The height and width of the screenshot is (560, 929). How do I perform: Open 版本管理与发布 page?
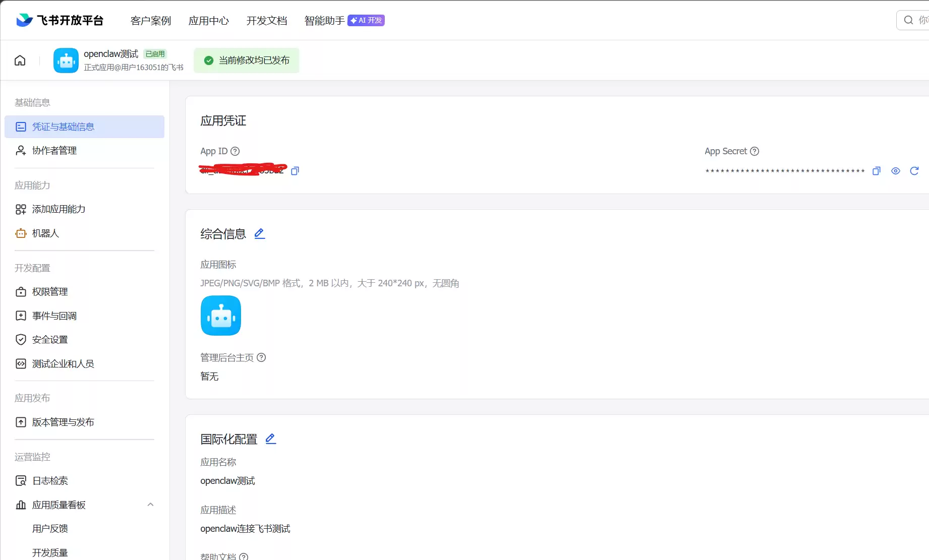[63, 422]
